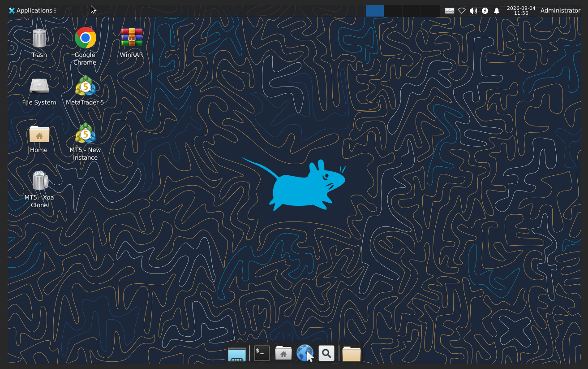
Task: Click the date and time clock
Action: 521,11
